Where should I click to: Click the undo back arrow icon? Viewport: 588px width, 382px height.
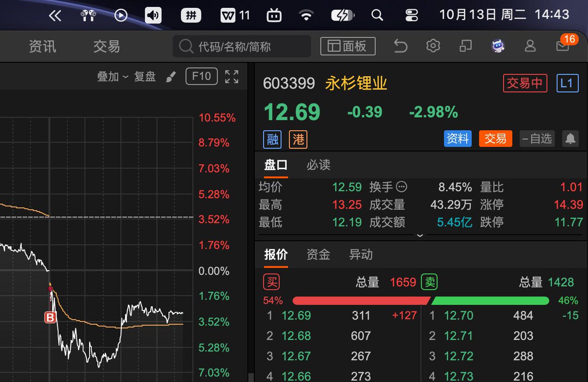pos(401,46)
